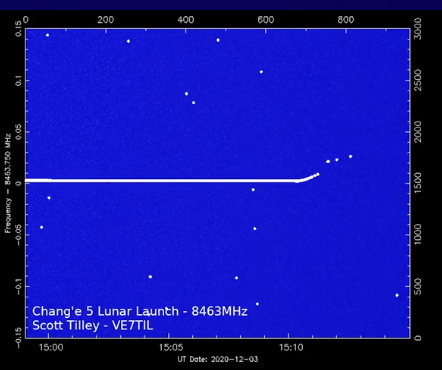442x370 pixels.
Task: Click the 15:10 time axis label
Action: pyautogui.click(x=291, y=348)
